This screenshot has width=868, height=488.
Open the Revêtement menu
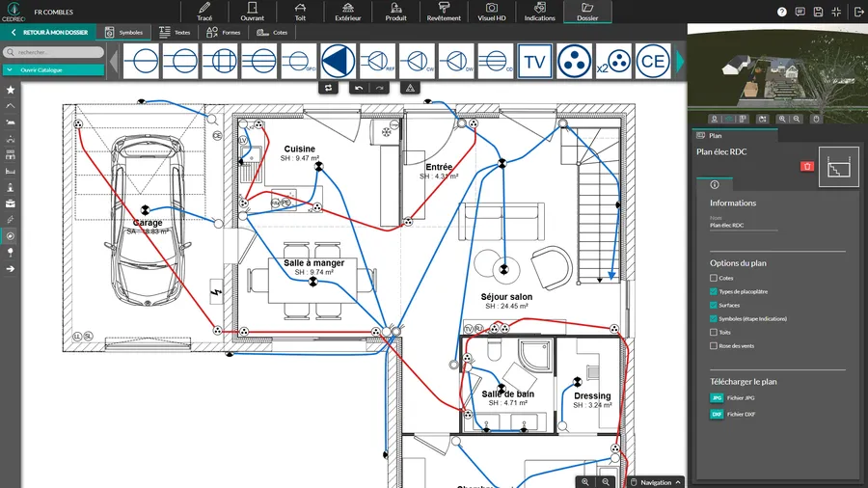[x=444, y=12]
